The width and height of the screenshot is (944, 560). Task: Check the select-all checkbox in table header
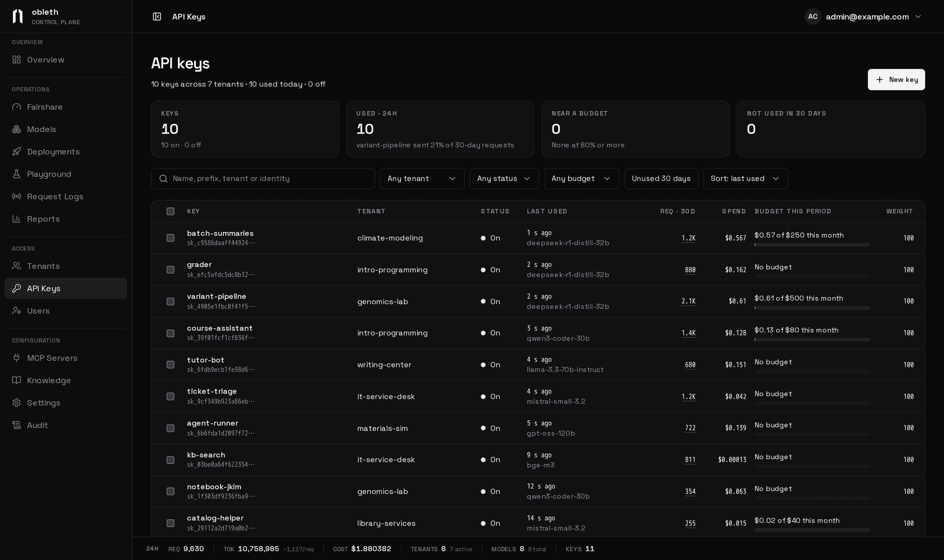click(171, 211)
